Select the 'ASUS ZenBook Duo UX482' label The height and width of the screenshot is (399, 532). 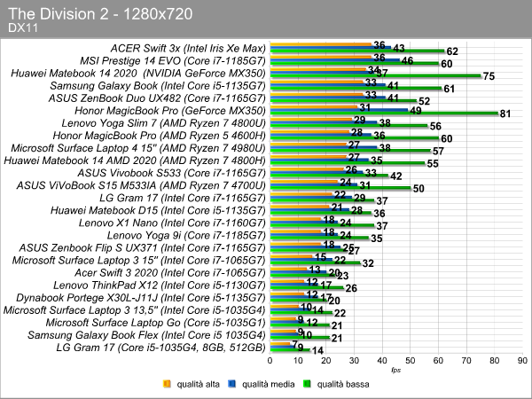(x=157, y=98)
